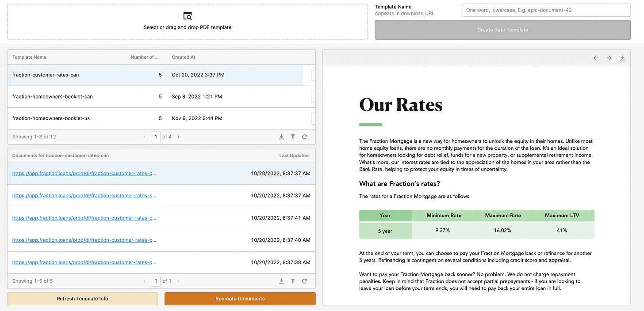Image resolution: width=644 pixels, height=311 pixels.
Task: Go to next page in PDF preview
Action: point(609,58)
